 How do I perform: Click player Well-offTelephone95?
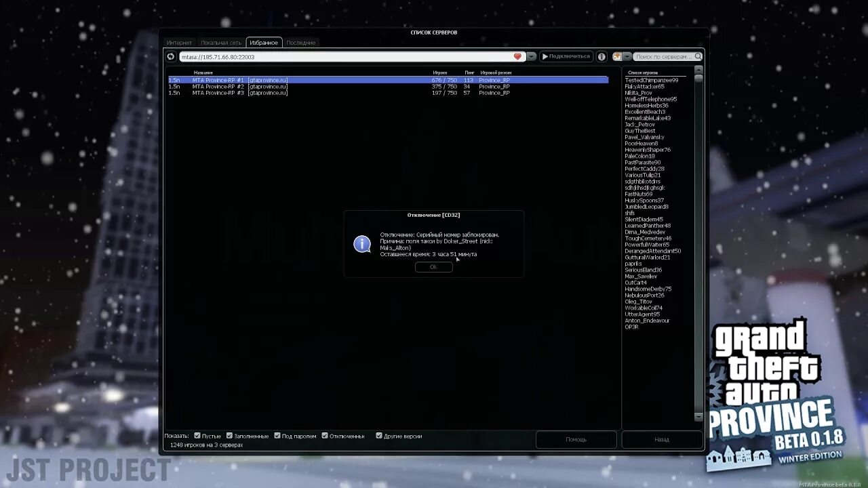click(650, 99)
